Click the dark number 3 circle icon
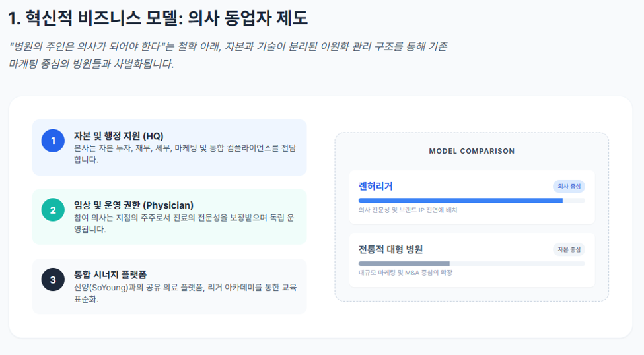Screen dimensions: 644x355 coord(53,280)
